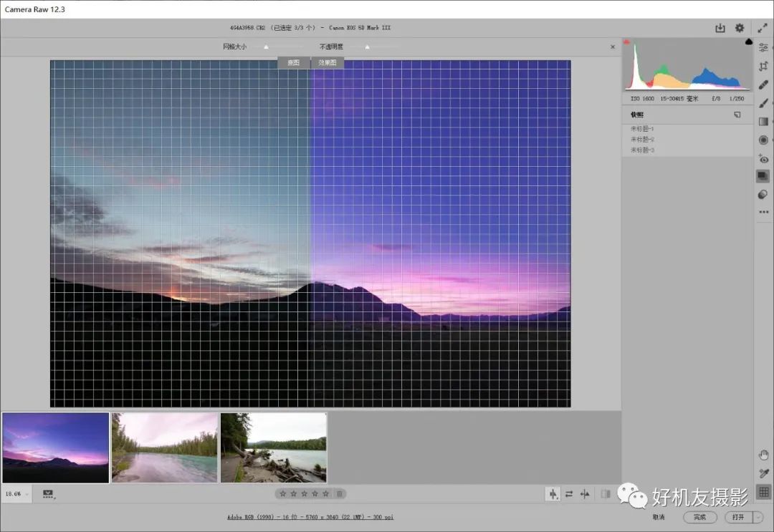Adjust the 不透明度 opacity slider
774x532 pixels.
(367, 47)
